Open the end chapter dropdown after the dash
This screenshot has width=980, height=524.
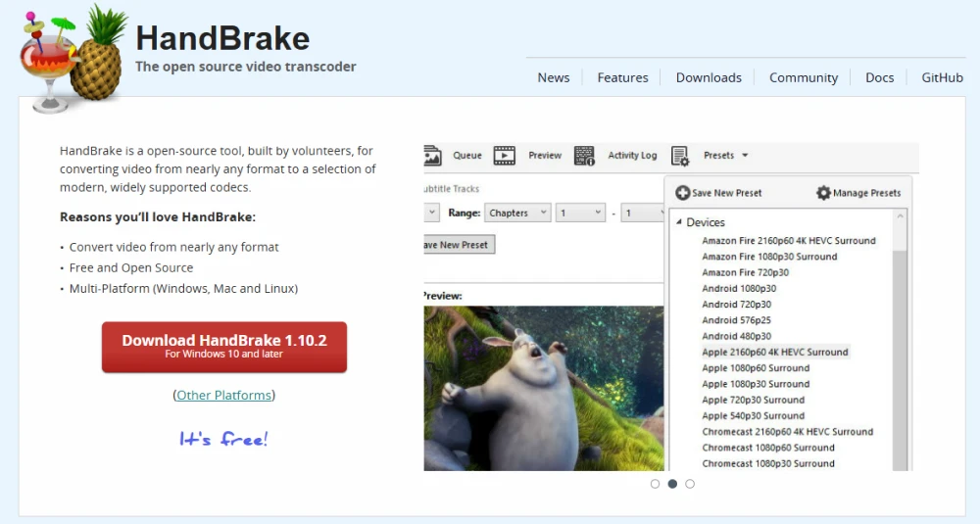coord(643,213)
